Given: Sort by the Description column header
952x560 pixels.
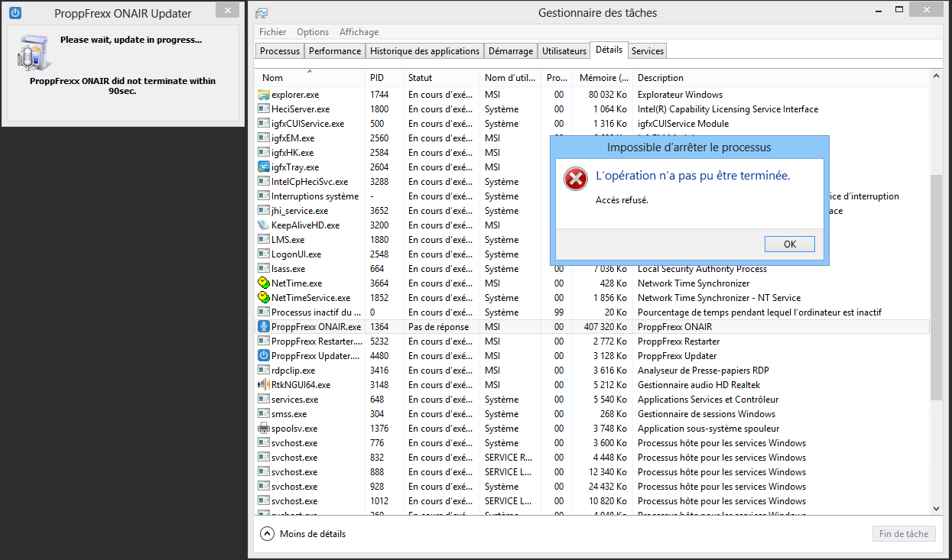Looking at the screenshot, I should 780,78.
